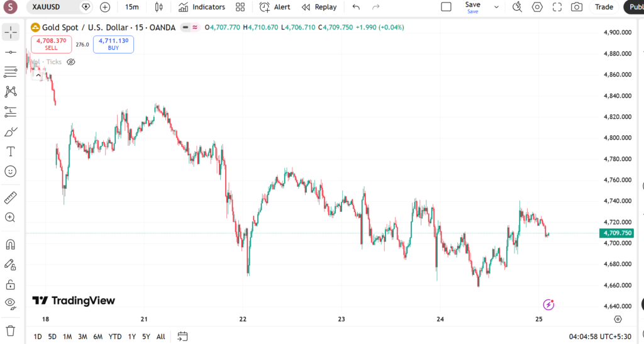Collapse the indicator legend chevron
The width and height of the screenshot is (644, 344).
(38, 75)
